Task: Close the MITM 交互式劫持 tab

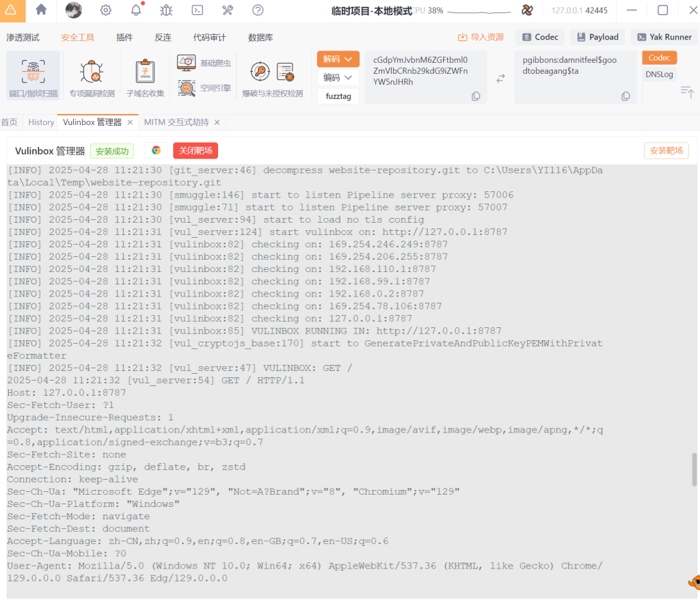Action: point(217,122)
